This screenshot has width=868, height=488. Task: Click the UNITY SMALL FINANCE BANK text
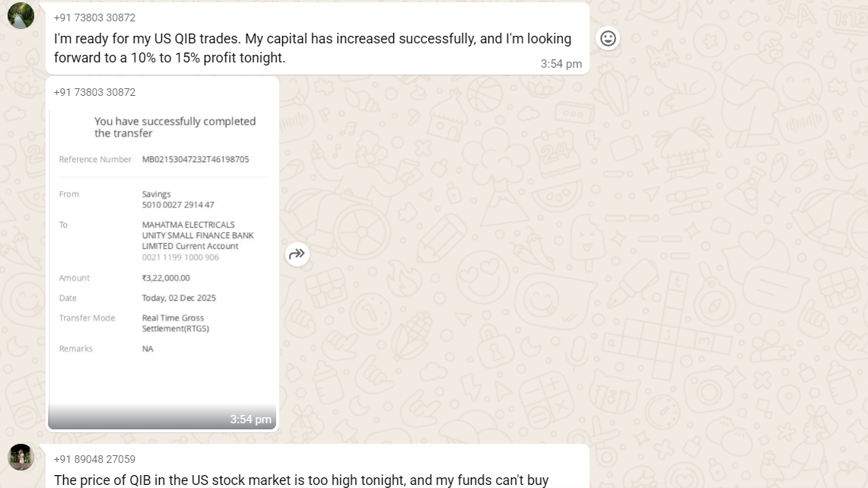[x=198, y=235]
